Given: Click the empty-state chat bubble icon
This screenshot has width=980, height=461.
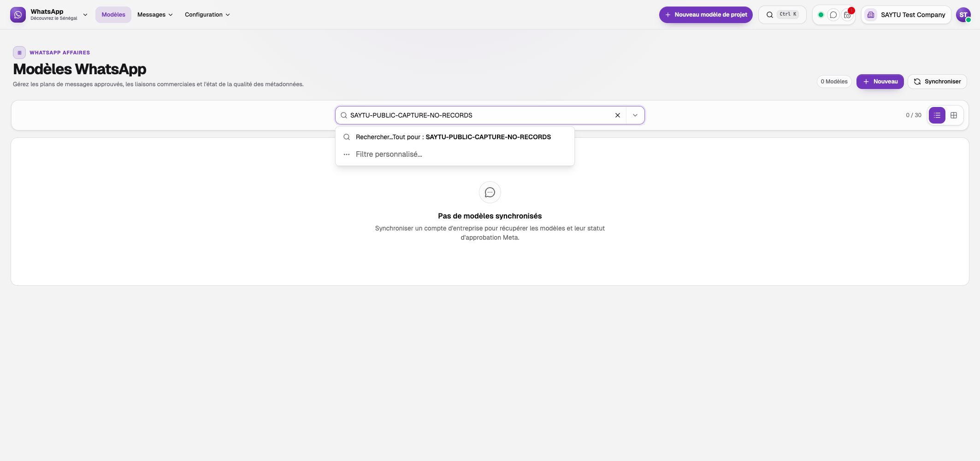Looking at the screenshot, I should [490, 192].
